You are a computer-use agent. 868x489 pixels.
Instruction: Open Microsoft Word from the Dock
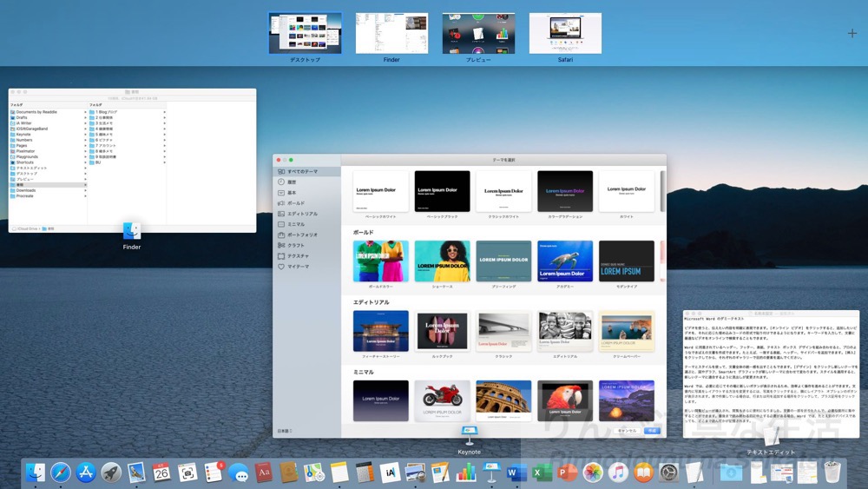click(516, 472)
